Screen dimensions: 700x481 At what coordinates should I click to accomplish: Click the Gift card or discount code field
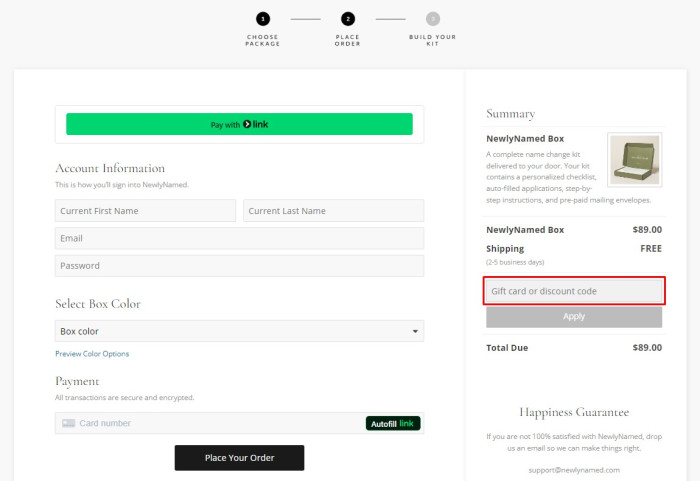coord(574,291)
